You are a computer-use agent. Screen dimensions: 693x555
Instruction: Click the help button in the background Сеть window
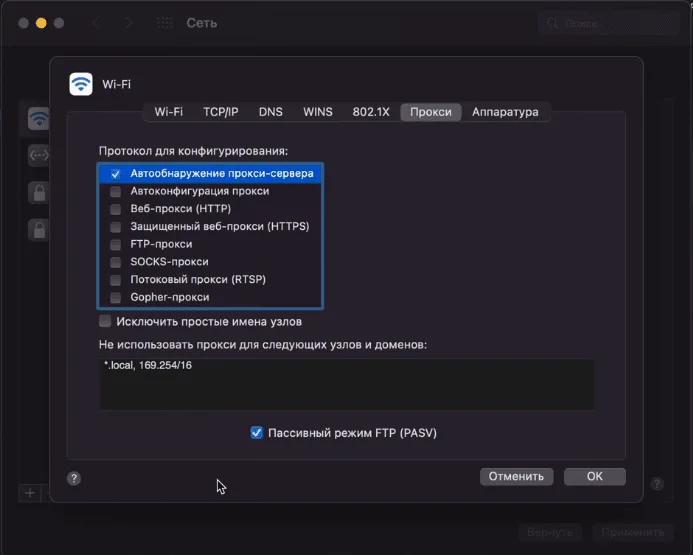(657, 484)
